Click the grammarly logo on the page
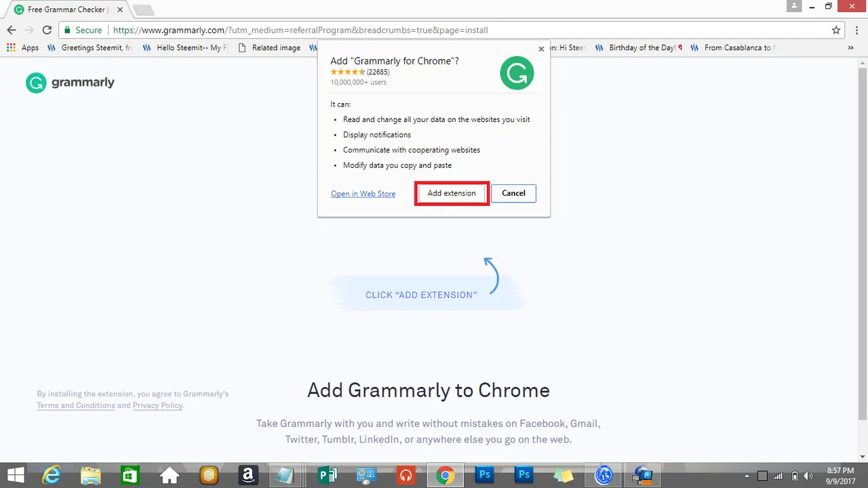The height and width of the screenshot is (488, 868). (x=70, y=83)
